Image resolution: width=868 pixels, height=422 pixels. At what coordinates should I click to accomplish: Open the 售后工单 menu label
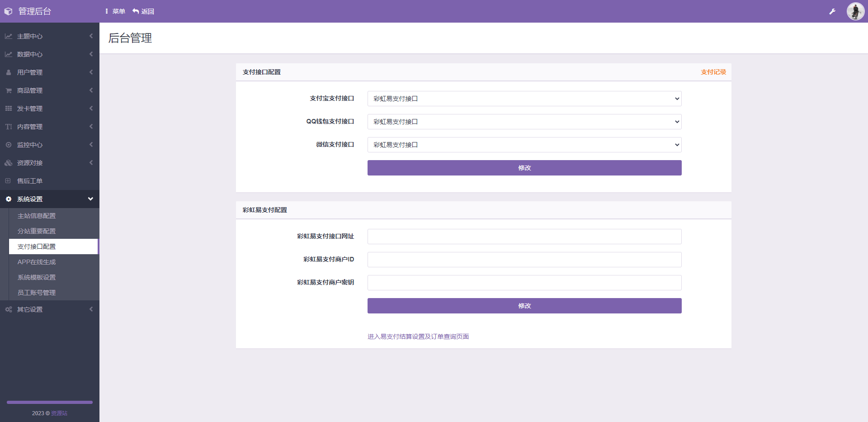(x=30, y=181)
